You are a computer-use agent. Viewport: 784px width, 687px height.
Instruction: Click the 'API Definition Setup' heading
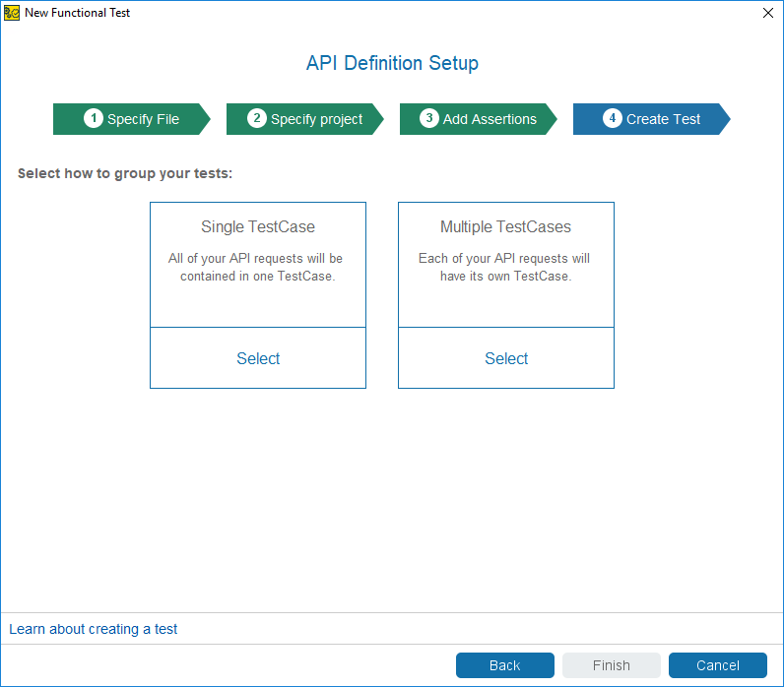tap(393, 63)
